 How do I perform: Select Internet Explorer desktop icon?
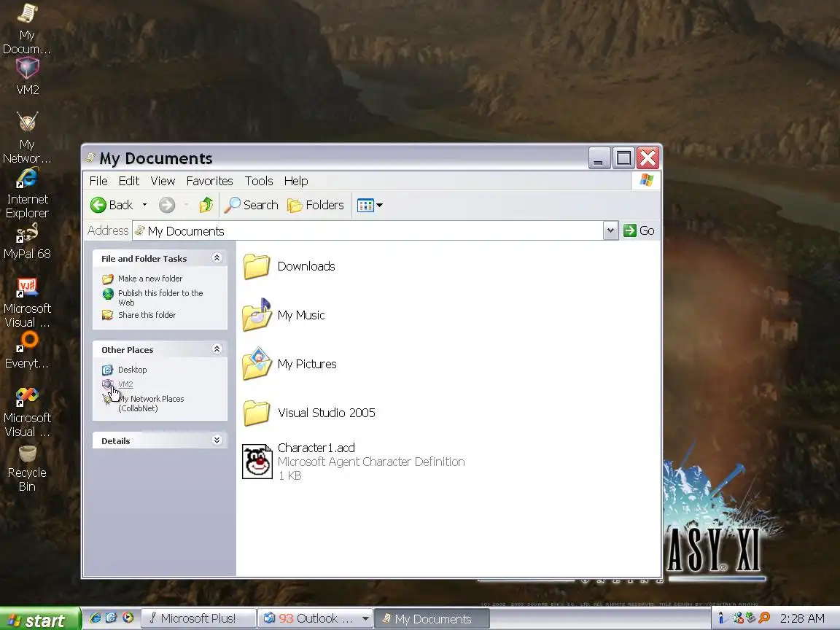pyautogui.click(x=27, y=178)
